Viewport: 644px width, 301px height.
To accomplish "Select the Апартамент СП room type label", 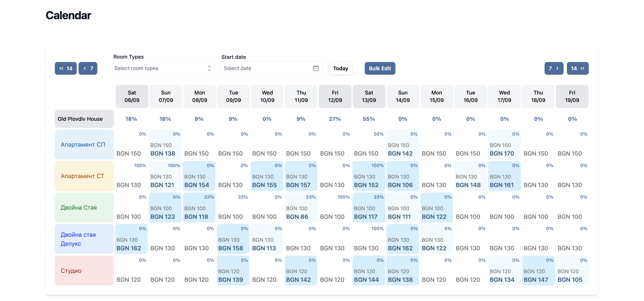I will [83, 144].
